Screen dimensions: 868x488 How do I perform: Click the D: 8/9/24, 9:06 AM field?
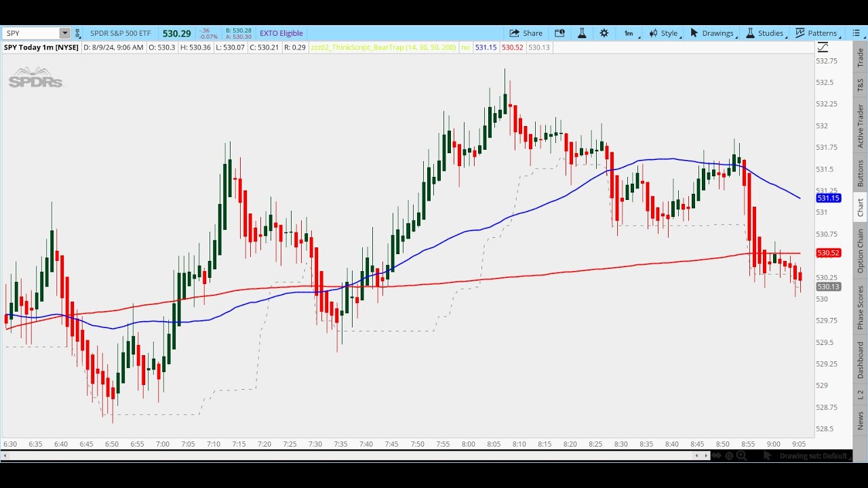pos(113,47)
